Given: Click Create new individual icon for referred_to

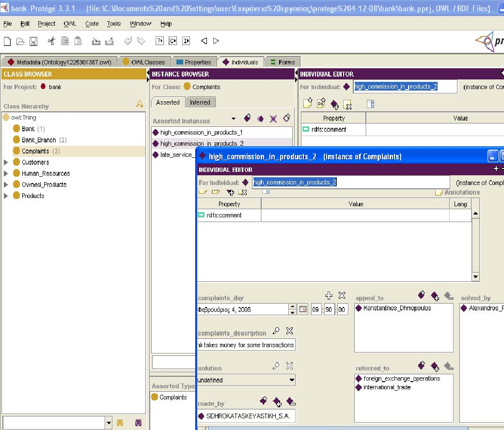Looking at the screenshot, I should (x=422, y=365).
